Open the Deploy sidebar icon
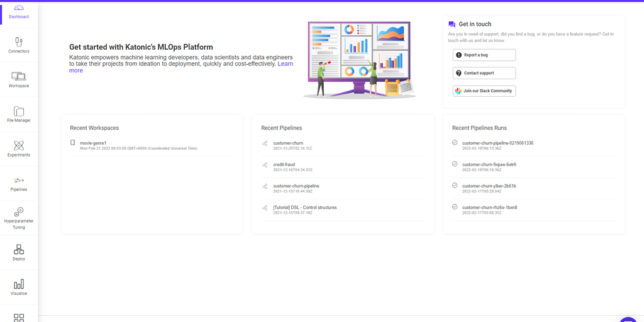The image size is (644, 322). [19, 249]
